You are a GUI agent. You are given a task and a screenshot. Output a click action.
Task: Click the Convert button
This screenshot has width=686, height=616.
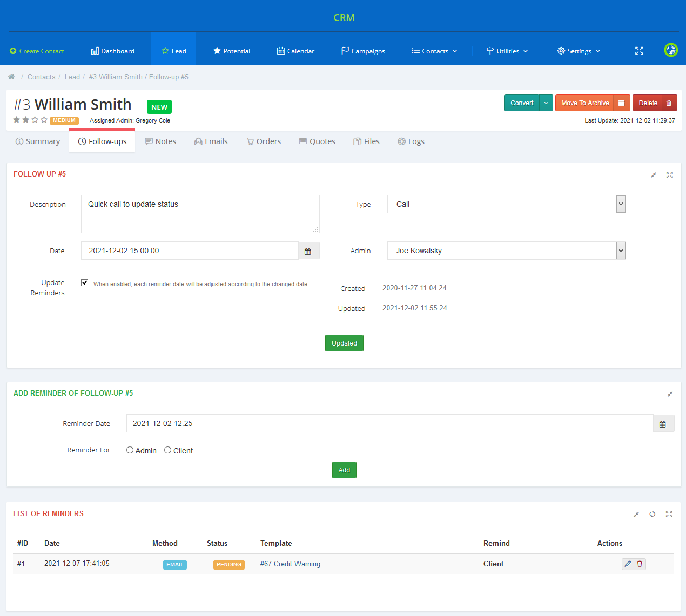[522, 103]
